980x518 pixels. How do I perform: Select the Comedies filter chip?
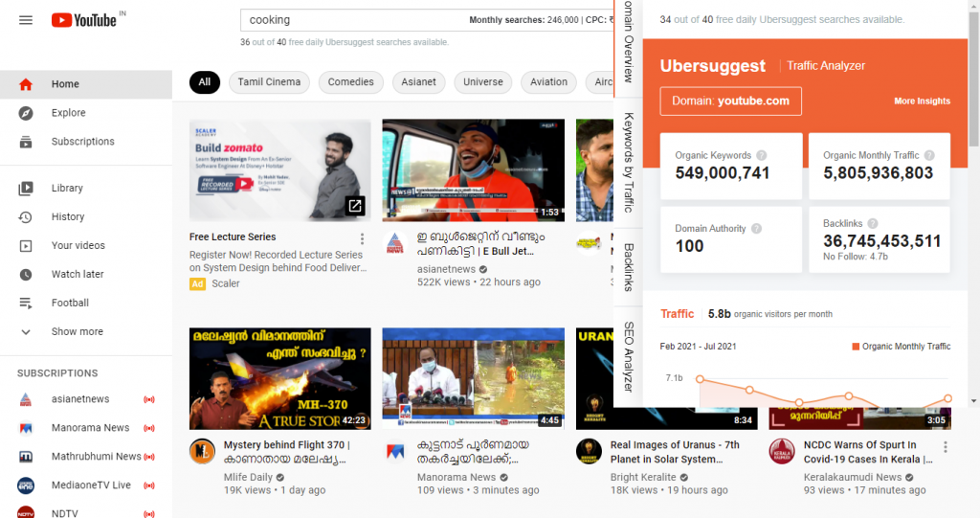350,82
